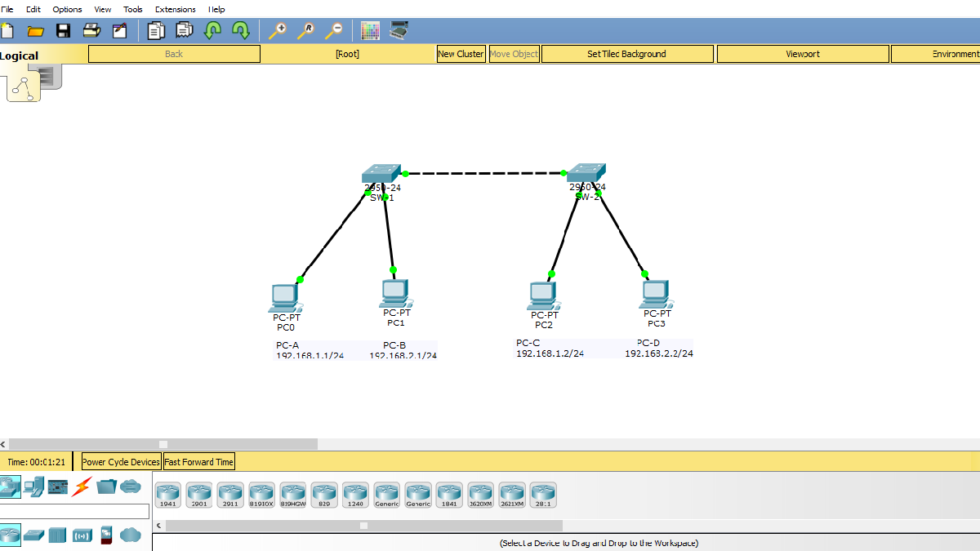Select the End Devices category icon
980x551 pixels.
[x=33, y=487]
